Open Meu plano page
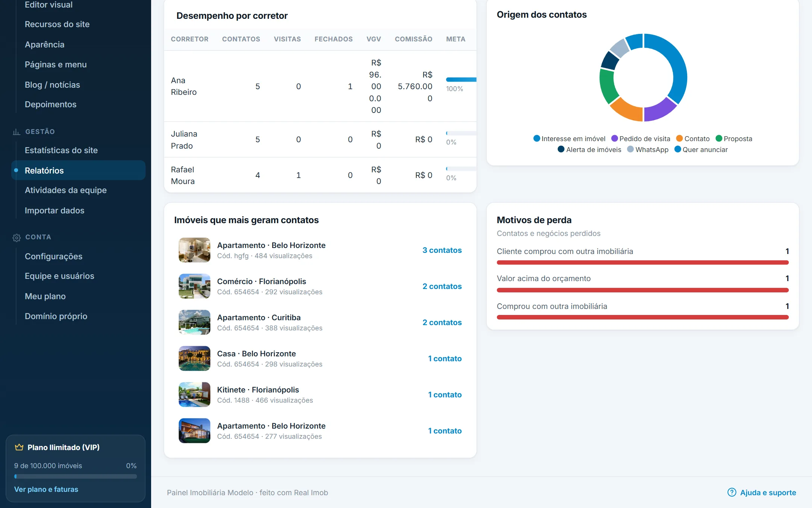Viewport: 812px width, 508px height. coord(45,296)
